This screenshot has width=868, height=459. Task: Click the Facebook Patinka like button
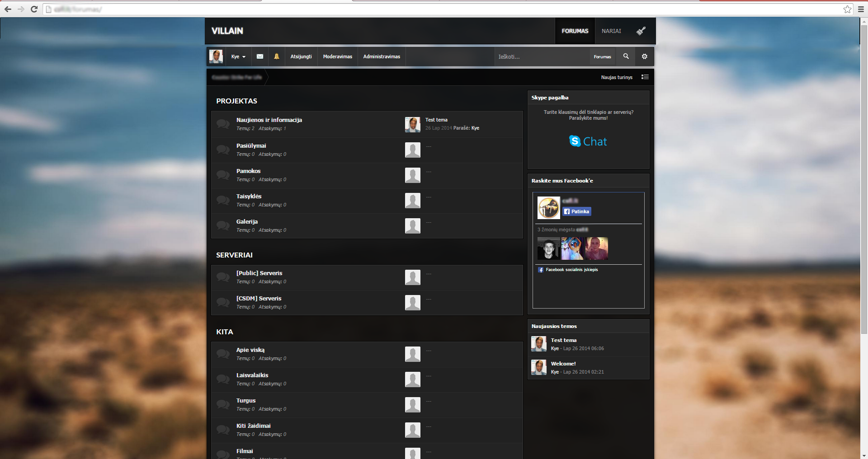tap(577, 211)
